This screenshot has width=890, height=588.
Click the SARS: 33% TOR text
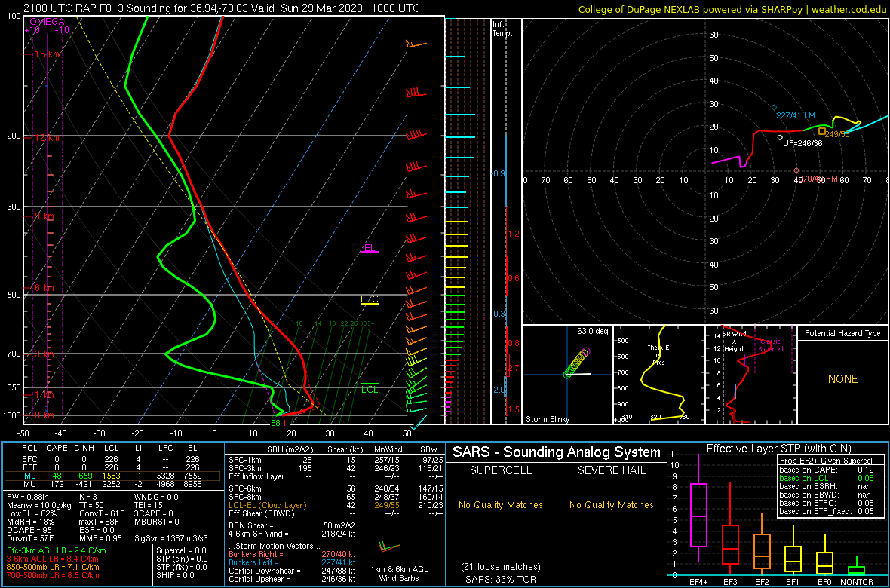502,580
